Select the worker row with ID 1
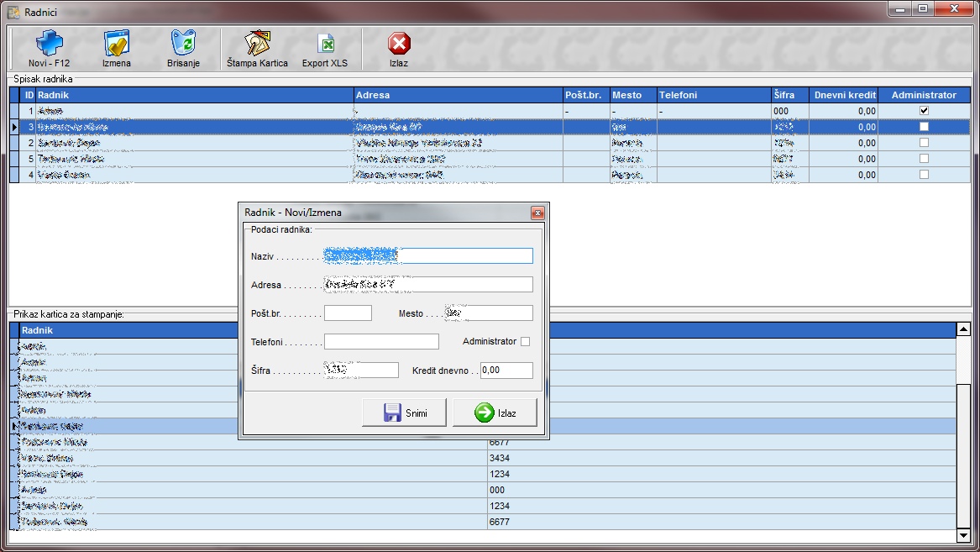 point(490,111)
